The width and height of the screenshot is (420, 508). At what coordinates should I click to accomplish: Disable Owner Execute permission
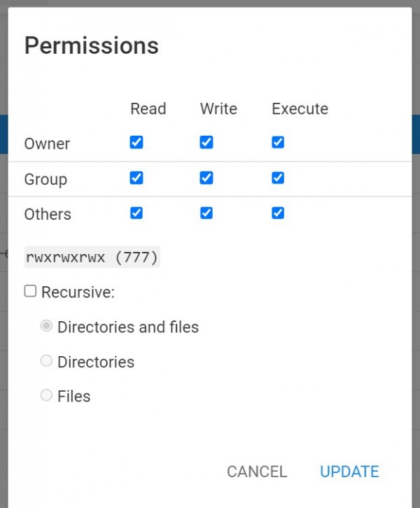click(278, 143)
